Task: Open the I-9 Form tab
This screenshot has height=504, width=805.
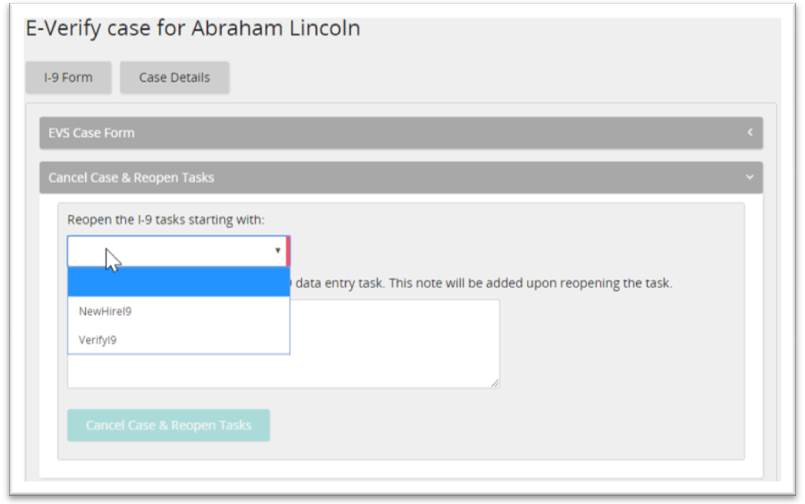Action: [69, 78]
